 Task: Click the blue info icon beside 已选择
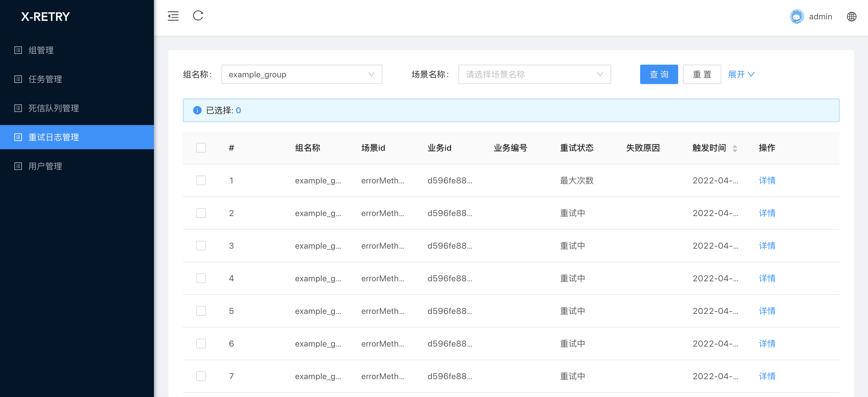(x=197, y=110)
